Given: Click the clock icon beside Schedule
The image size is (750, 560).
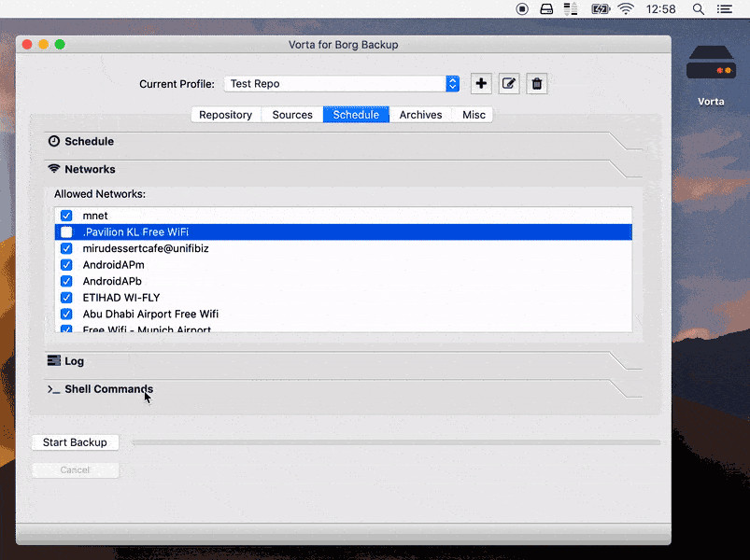Looking at the screenshot, I should pos(54,141).
